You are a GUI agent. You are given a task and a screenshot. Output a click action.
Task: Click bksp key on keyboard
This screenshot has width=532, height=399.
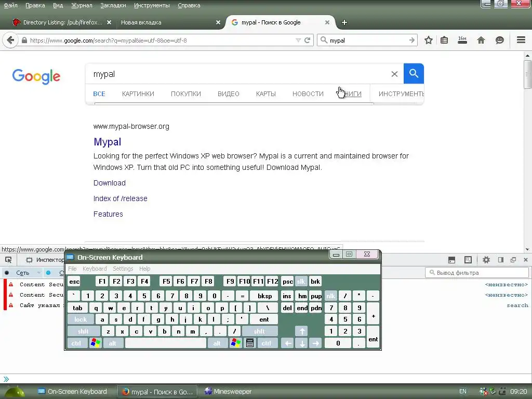pyautogui.click(x=264, y=296)
